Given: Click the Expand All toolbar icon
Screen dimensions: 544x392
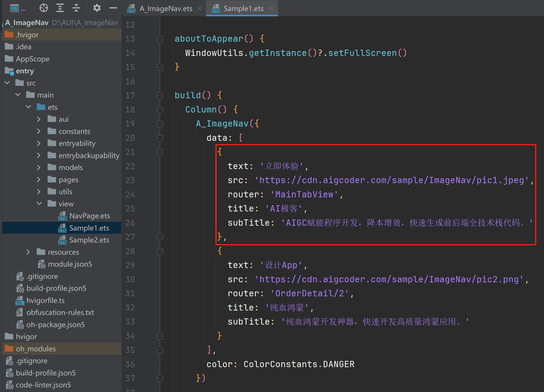Looking at the screenshot, I should 60,8.
